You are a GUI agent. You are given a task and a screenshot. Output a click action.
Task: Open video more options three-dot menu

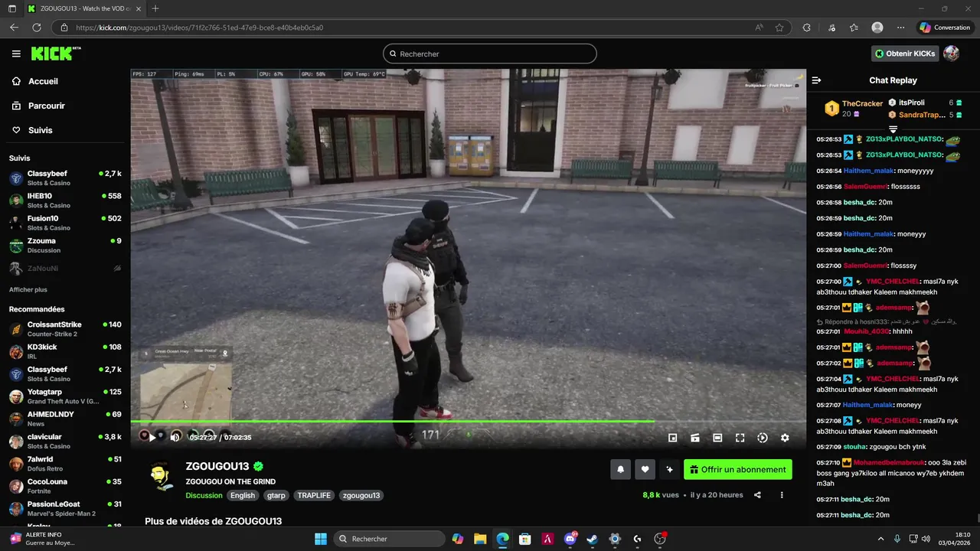click(x=782, y=495)
